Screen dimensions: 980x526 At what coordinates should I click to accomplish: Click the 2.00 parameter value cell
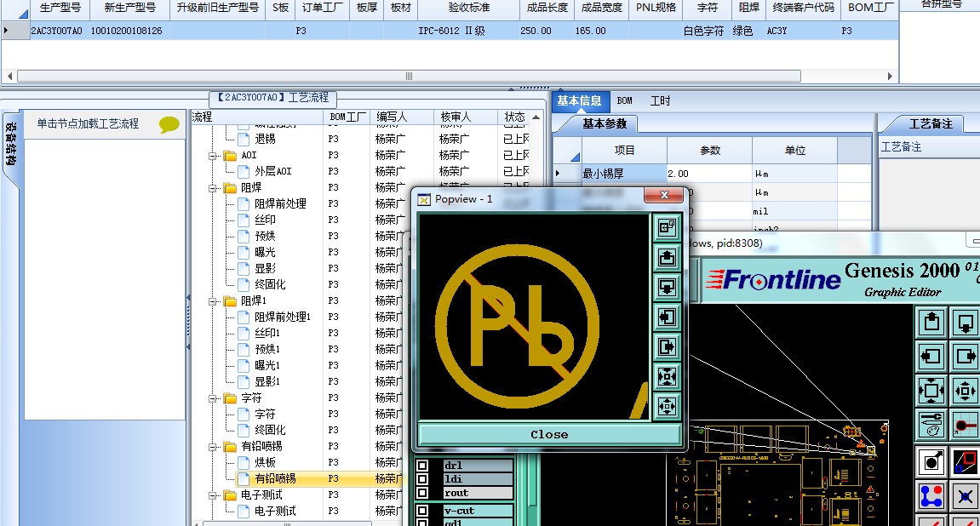pos(709,174)
